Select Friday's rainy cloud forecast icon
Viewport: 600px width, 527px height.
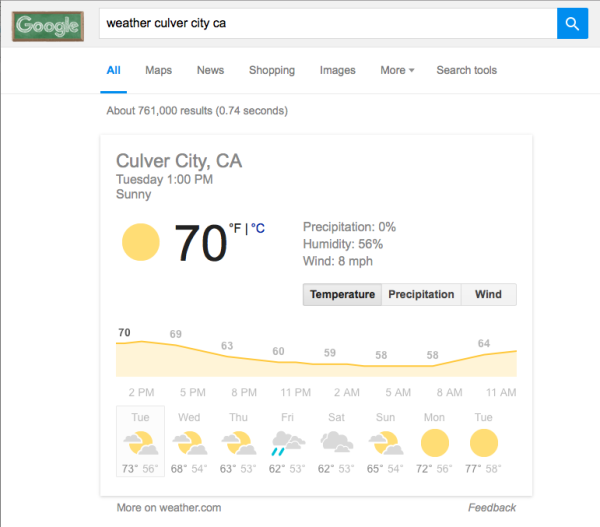288,443
